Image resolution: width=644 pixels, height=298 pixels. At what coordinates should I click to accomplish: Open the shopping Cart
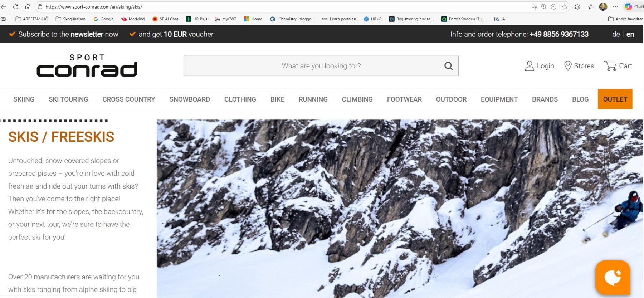coord(618,66)
